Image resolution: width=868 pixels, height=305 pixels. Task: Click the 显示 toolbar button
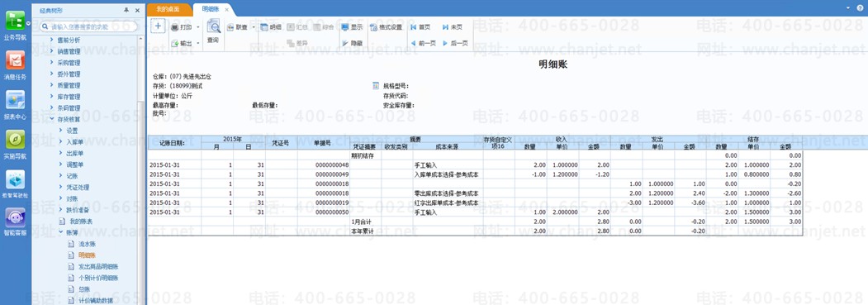(x=352, y=27)
